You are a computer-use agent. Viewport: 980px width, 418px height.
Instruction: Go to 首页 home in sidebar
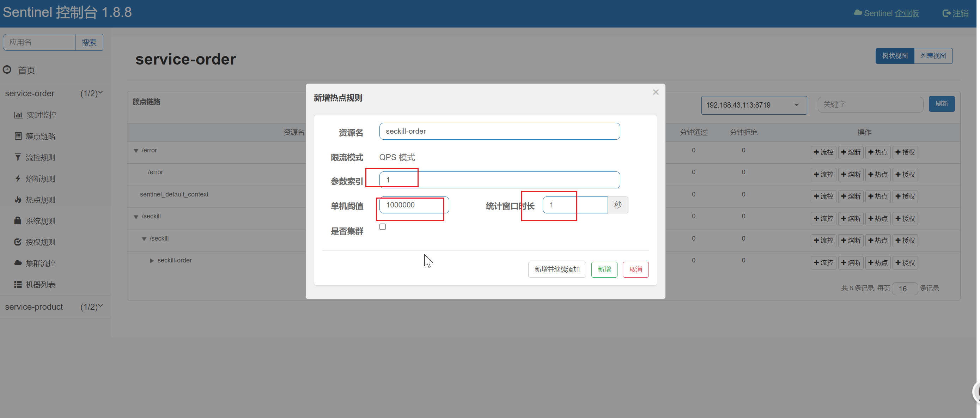26,71
